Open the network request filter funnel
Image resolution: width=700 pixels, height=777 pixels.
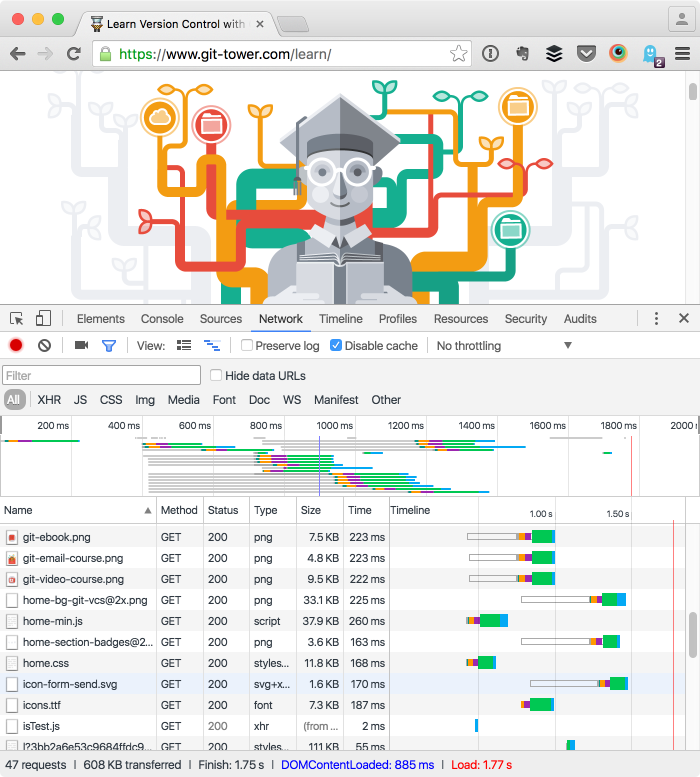109,345
